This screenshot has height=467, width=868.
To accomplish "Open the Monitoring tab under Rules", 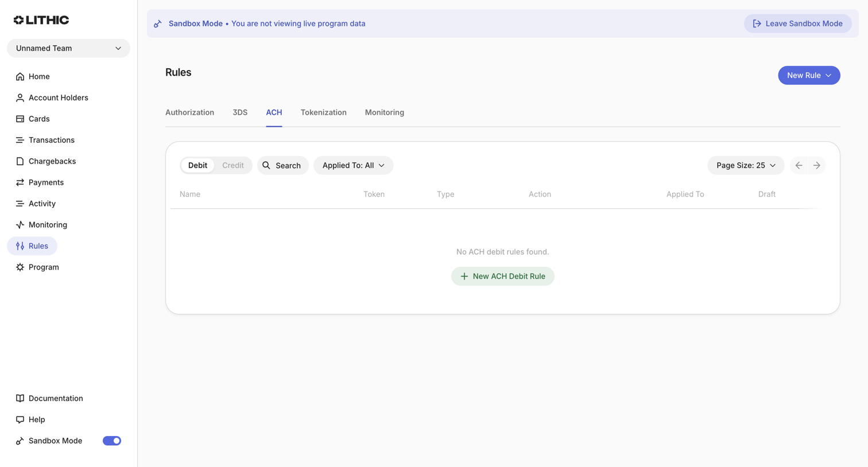I will click(x=385, y=112).
